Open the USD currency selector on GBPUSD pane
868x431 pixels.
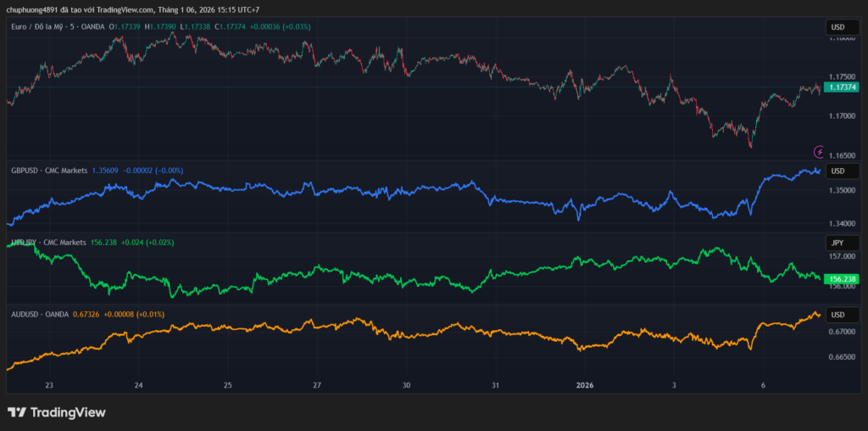click(x=837, y=171)
